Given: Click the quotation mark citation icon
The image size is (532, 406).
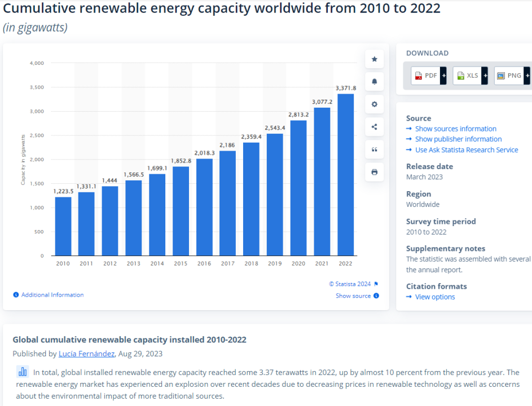Looking at the screenshot, I should point(374,149).
